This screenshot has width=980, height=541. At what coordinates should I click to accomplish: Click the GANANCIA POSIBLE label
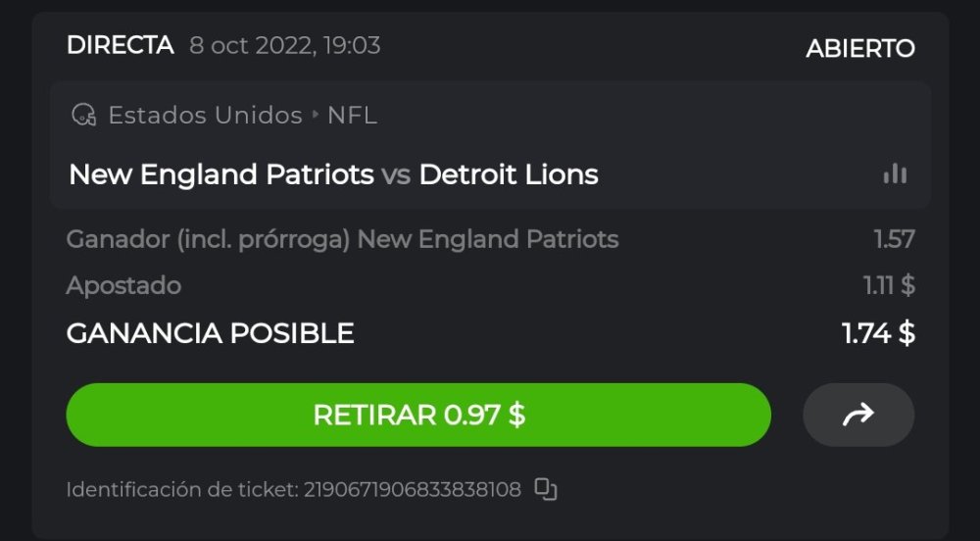[210, 333]
